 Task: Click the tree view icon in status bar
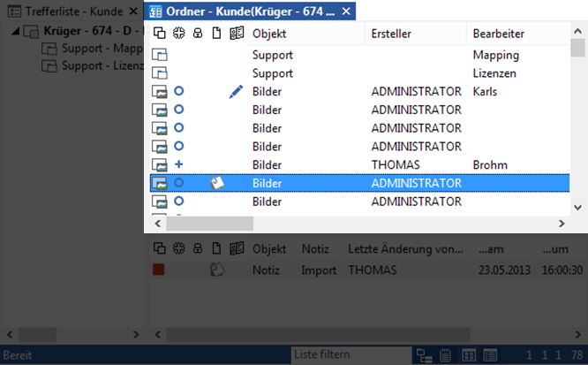click(x=426, y=355)
